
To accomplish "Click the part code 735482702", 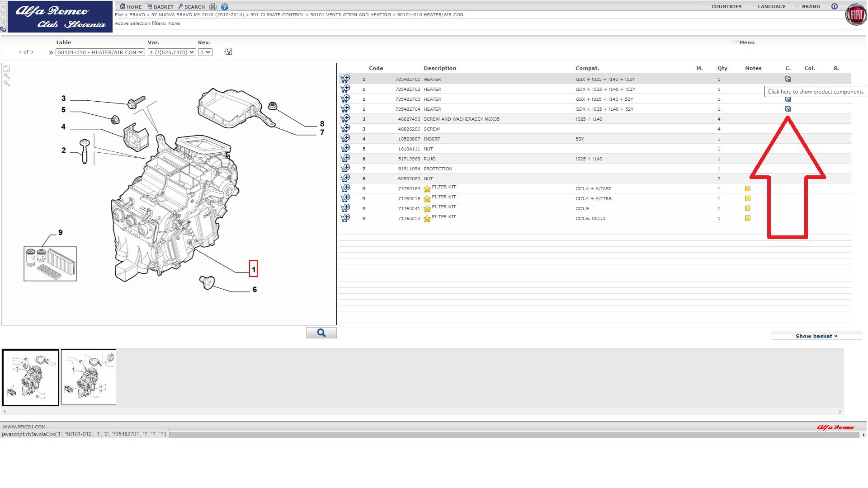I will coord(408,89).
